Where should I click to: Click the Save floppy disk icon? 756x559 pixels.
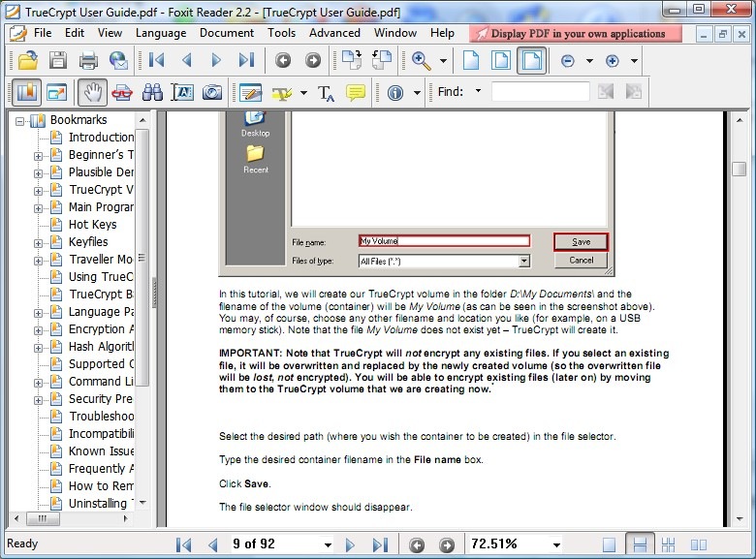[x=58, y=60]
